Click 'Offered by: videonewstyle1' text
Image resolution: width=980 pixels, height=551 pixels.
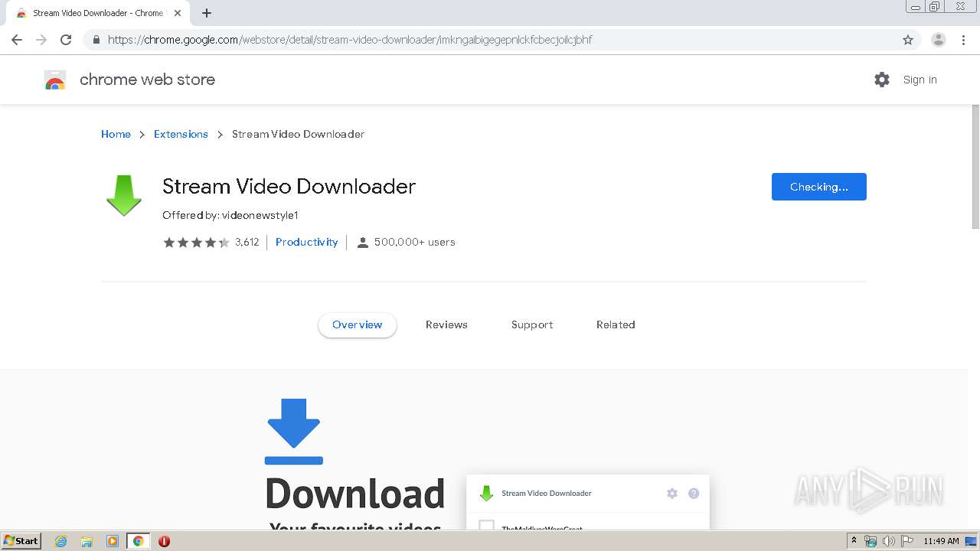tap(230, 215)
